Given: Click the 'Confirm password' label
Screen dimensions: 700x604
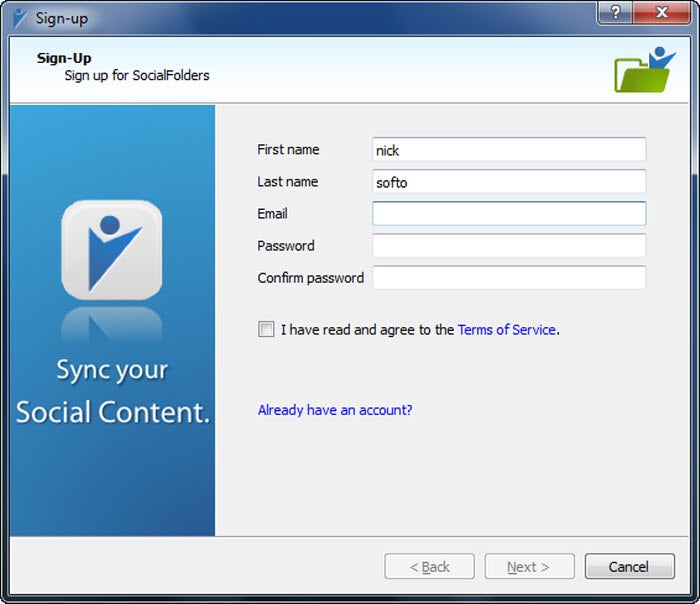Looking at the screenshot, I should (x=311, y=278).
